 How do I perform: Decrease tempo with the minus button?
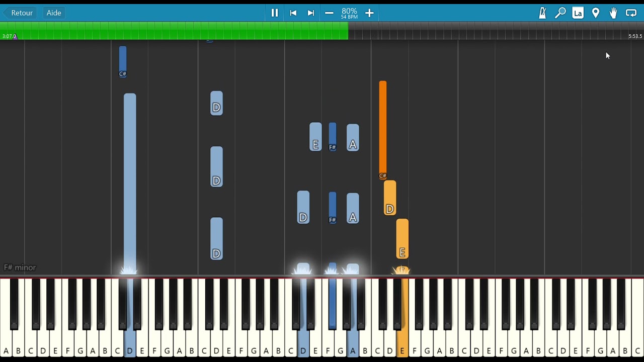click(329, 13)
